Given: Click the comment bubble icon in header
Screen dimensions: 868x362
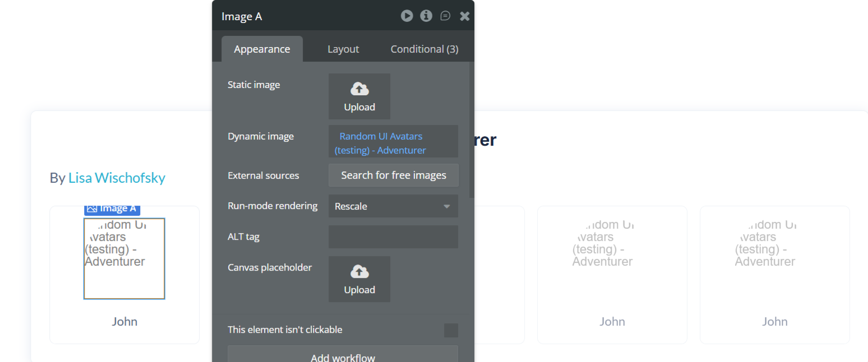Looking at the screenshot, I should click(445, 16).
